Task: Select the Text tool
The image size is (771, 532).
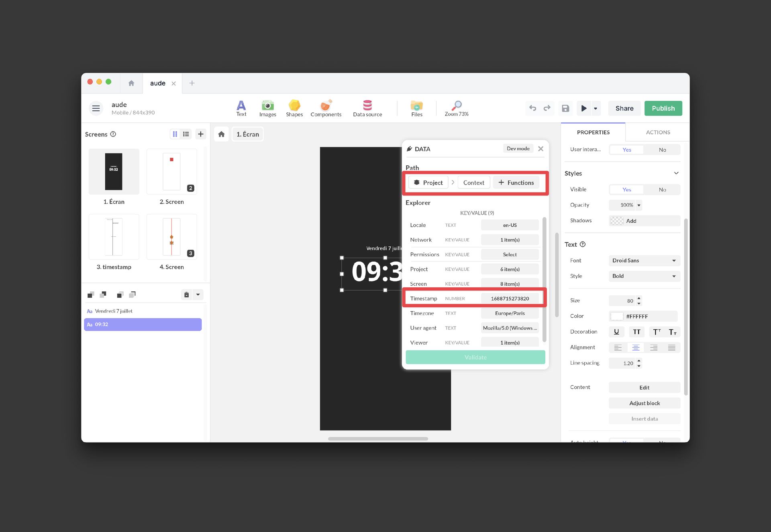Action: pyautogui.click(x=241, y=108)
